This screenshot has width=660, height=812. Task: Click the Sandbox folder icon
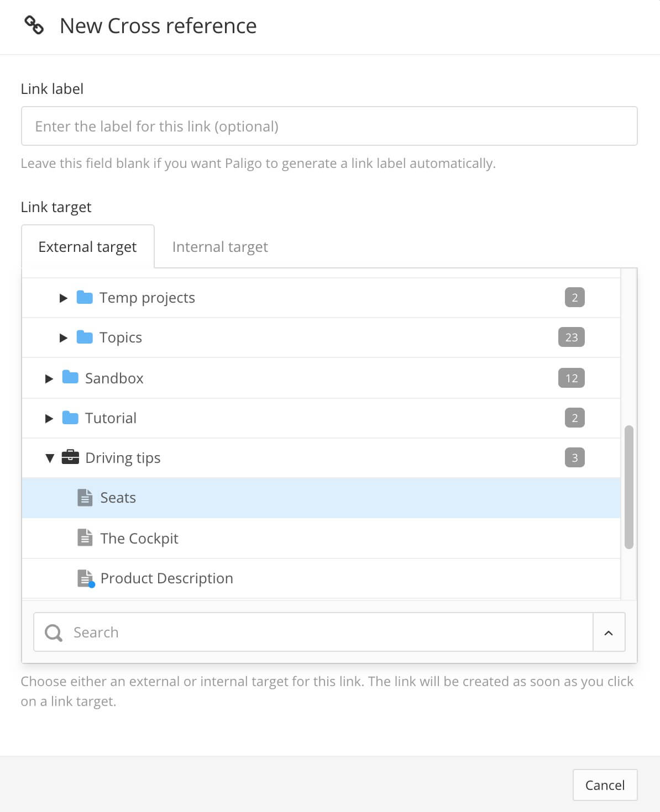point(70,377)
